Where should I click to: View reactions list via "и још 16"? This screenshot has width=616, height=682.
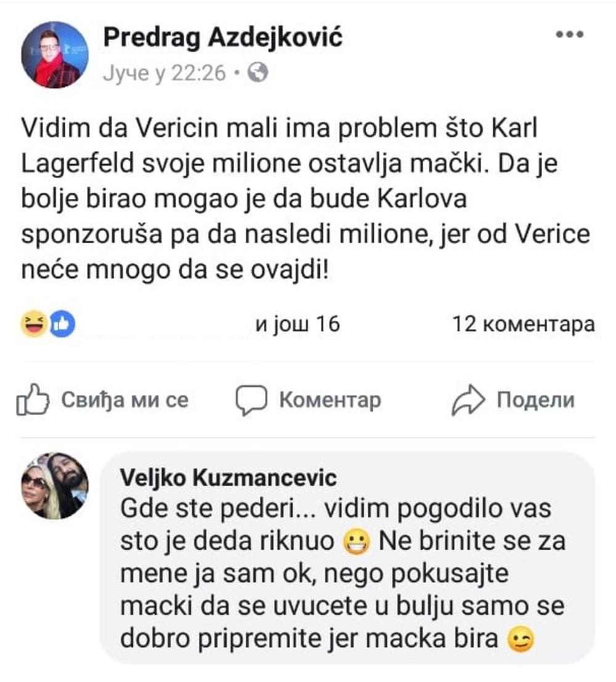click(x=298, y=324)
